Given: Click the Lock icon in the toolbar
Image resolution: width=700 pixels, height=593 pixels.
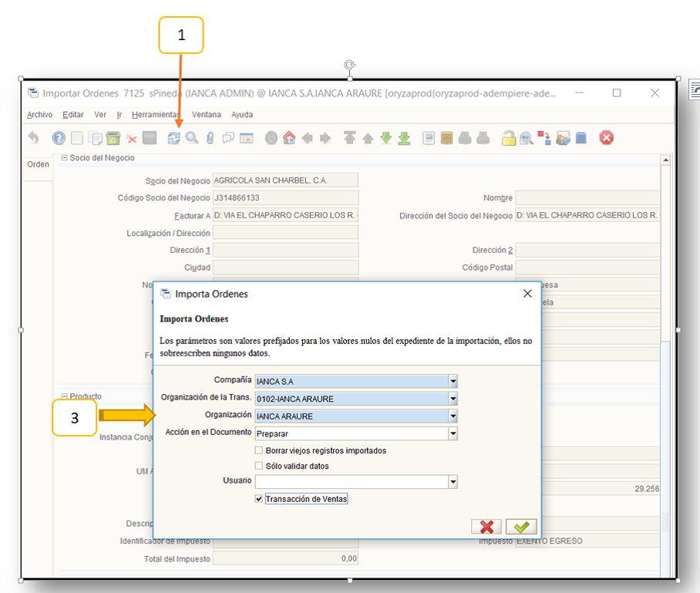Looking at the screenshot, I should tap(508, 138).
